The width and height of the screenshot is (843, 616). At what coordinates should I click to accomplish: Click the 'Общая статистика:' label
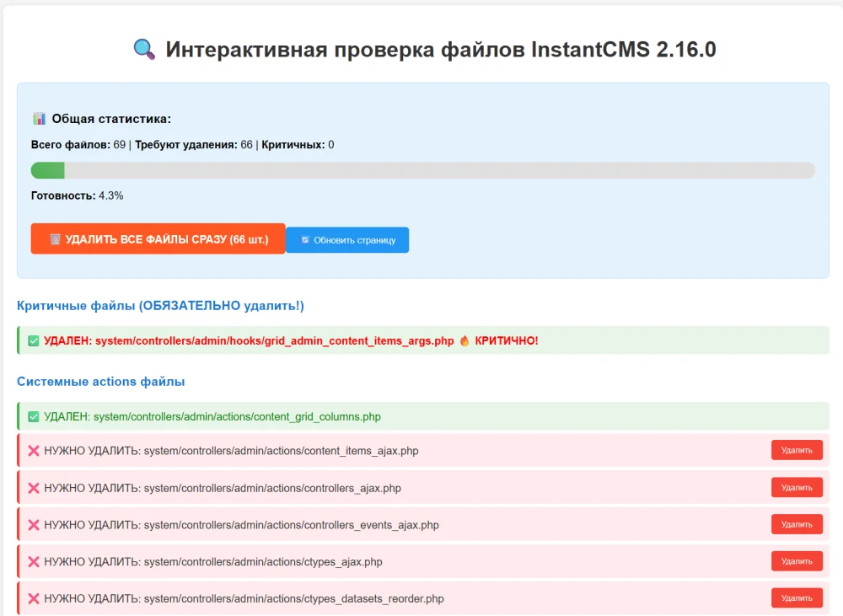tap(111, 119)
